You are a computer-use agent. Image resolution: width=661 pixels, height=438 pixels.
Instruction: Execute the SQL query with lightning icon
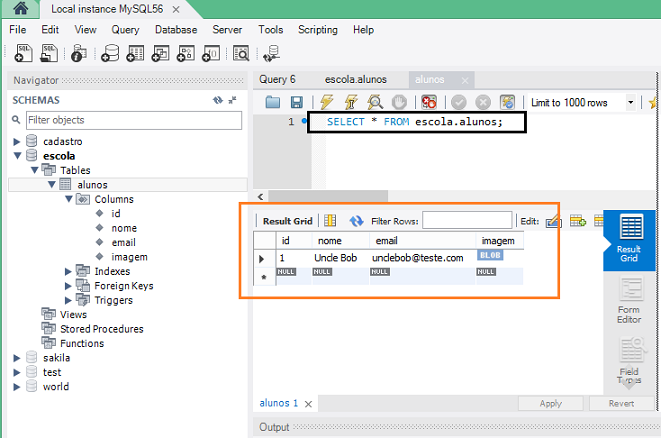click(x=327, y=102)
